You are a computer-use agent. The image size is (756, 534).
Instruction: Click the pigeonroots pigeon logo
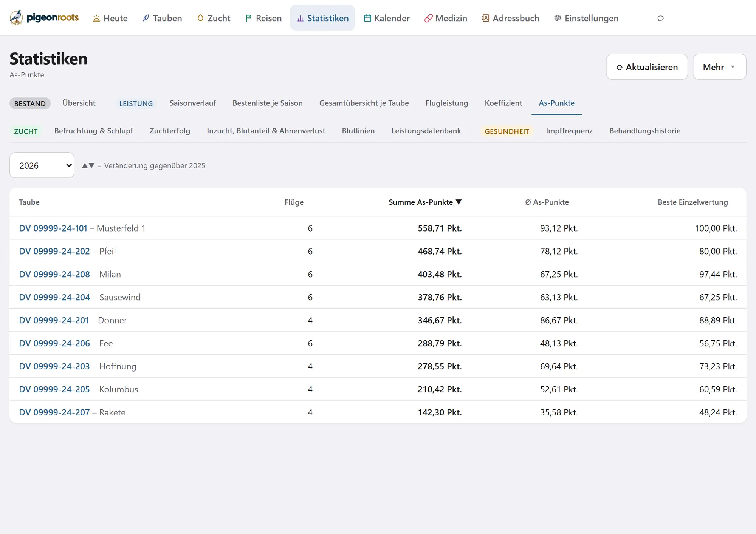[x=16, y=18]
